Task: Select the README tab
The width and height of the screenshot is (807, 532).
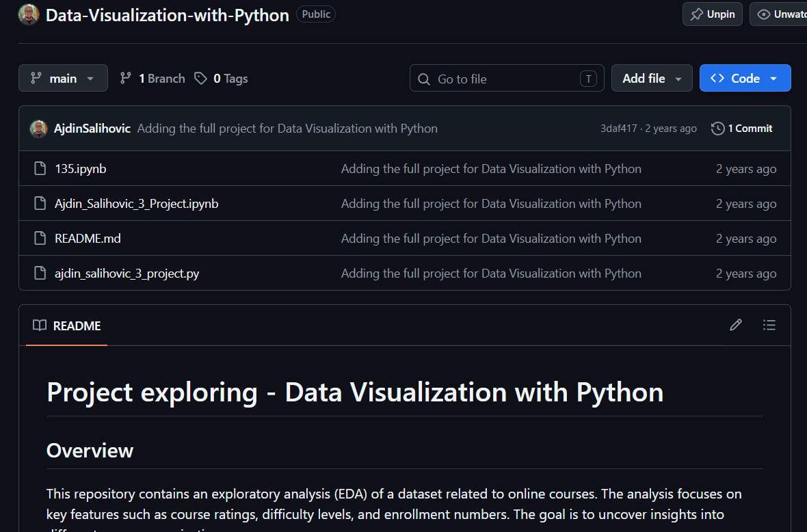Action: (x=66, y=325)
